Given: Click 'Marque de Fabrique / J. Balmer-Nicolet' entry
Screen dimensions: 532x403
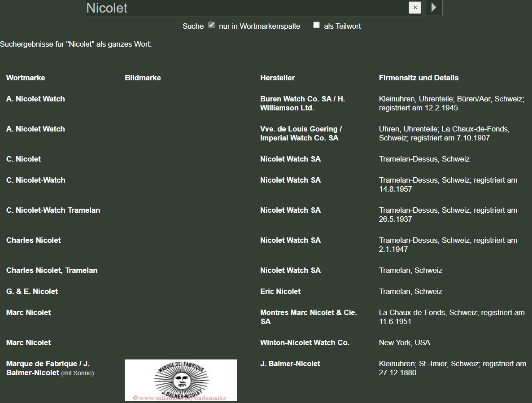Looking at the screenshot, I should click(50, 368).
